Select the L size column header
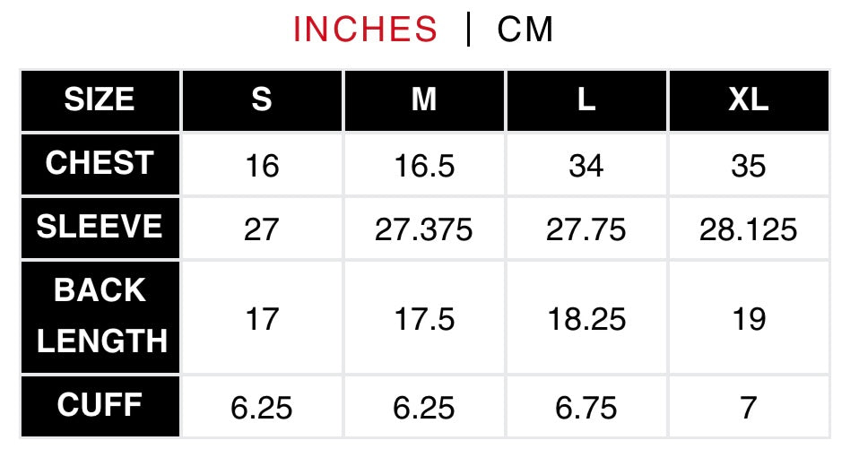 coord(586,100)
